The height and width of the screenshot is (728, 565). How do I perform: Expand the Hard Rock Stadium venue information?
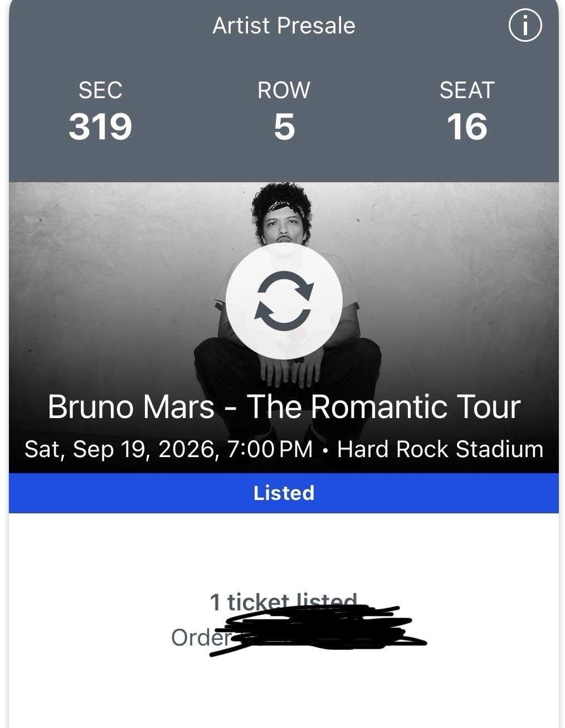click(440, 448)
